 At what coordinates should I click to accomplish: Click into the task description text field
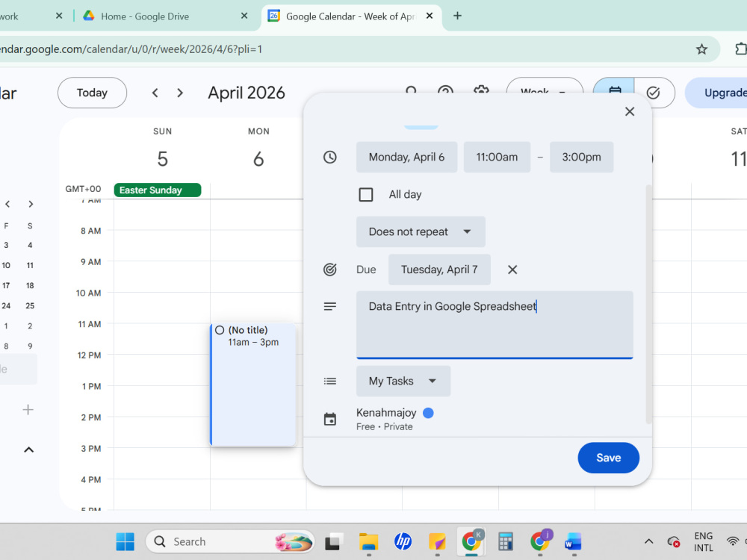point(495,324)
